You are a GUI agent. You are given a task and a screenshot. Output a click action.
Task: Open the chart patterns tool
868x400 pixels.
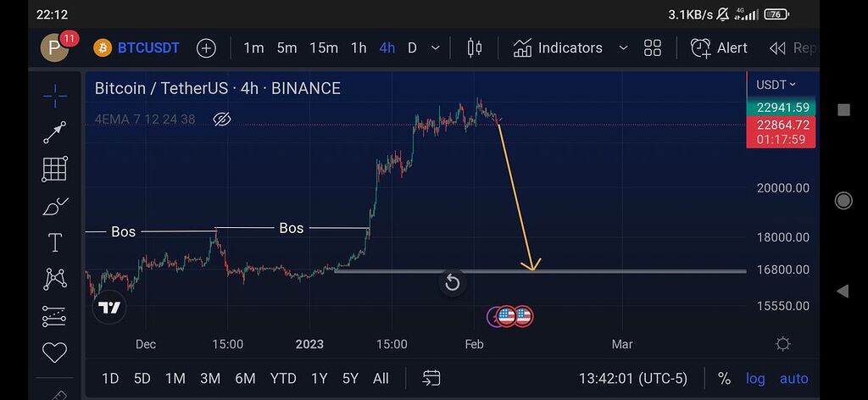coord(54,279)
